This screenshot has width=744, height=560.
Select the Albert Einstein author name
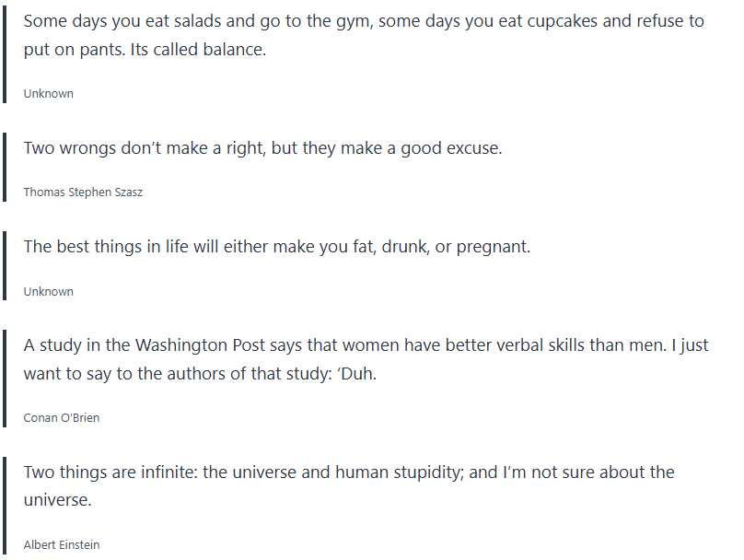point(62,545)
